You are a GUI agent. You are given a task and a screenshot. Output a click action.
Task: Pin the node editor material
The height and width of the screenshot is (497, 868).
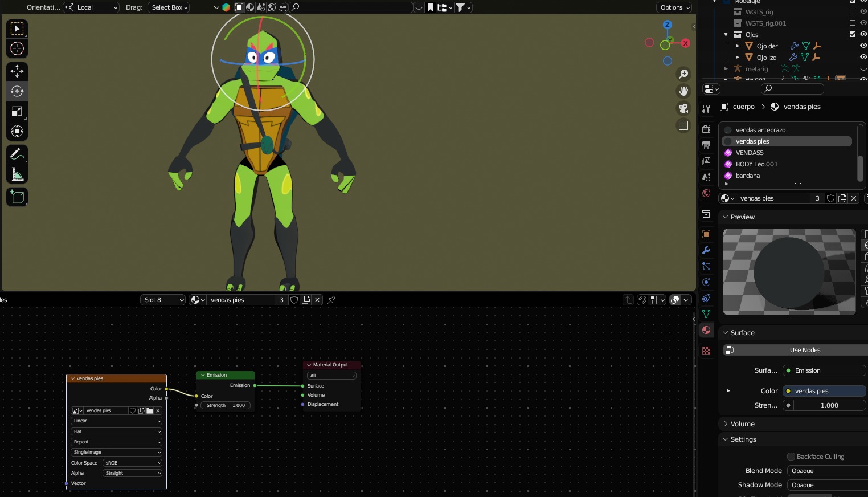[331, 300]
